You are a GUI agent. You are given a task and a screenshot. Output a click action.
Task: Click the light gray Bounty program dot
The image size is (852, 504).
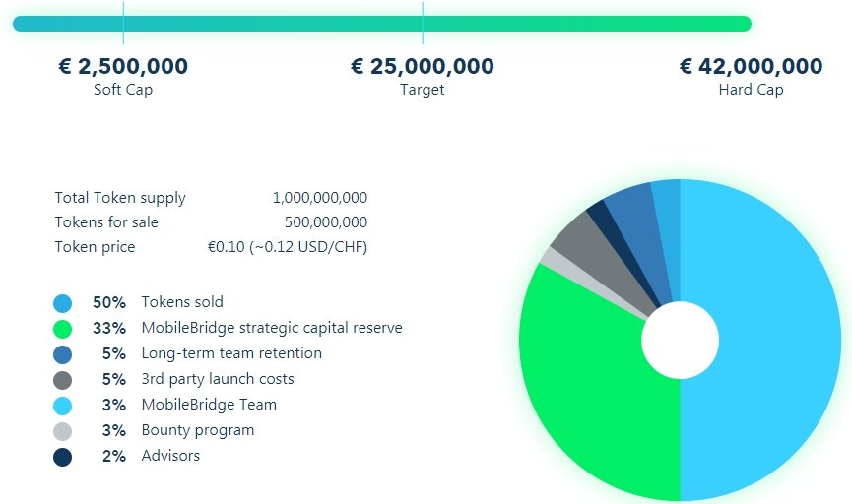tap(63, 431)
